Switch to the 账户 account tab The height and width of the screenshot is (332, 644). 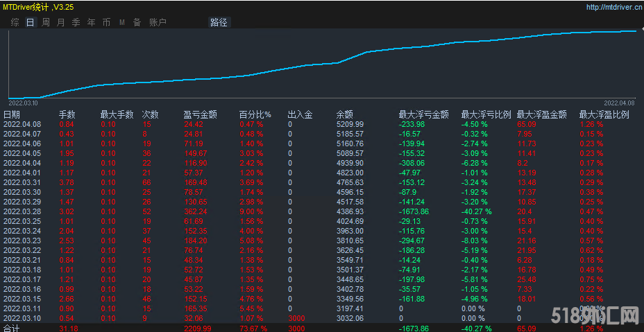click(158, 22)
